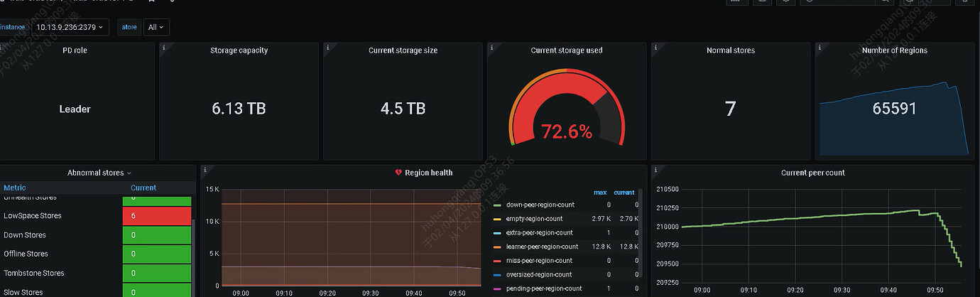Image resolution: width=980 pixels, height=297 pixels.
Task: Click info icon on Region health panel
Action: point(205,170)
